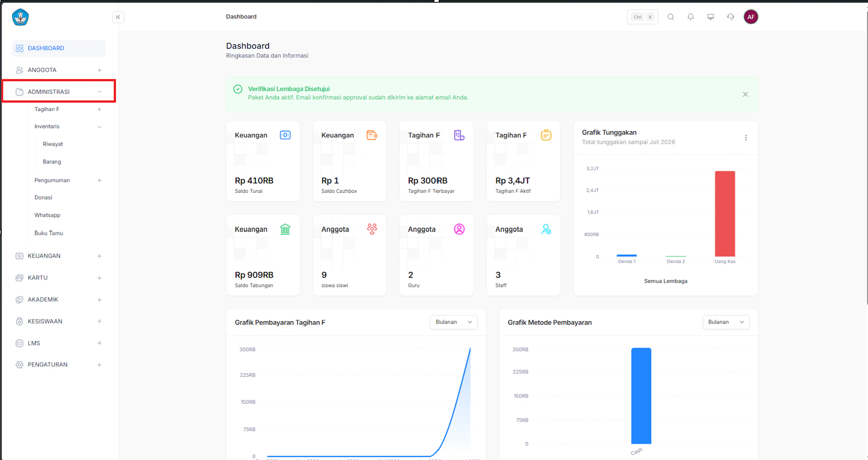Click the school logo icon
The width and height of the screenshot is (868, 460).
[x=20, y=17]
